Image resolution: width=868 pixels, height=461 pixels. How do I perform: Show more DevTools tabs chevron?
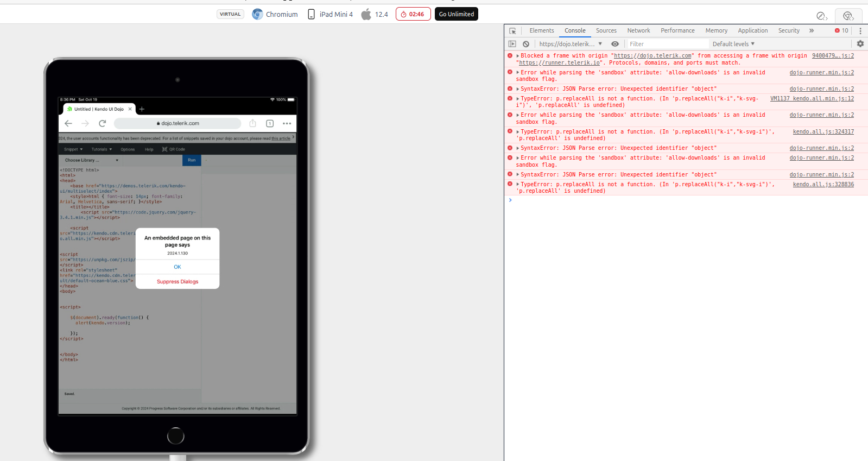pyautogui.click(x=812, y=31)
